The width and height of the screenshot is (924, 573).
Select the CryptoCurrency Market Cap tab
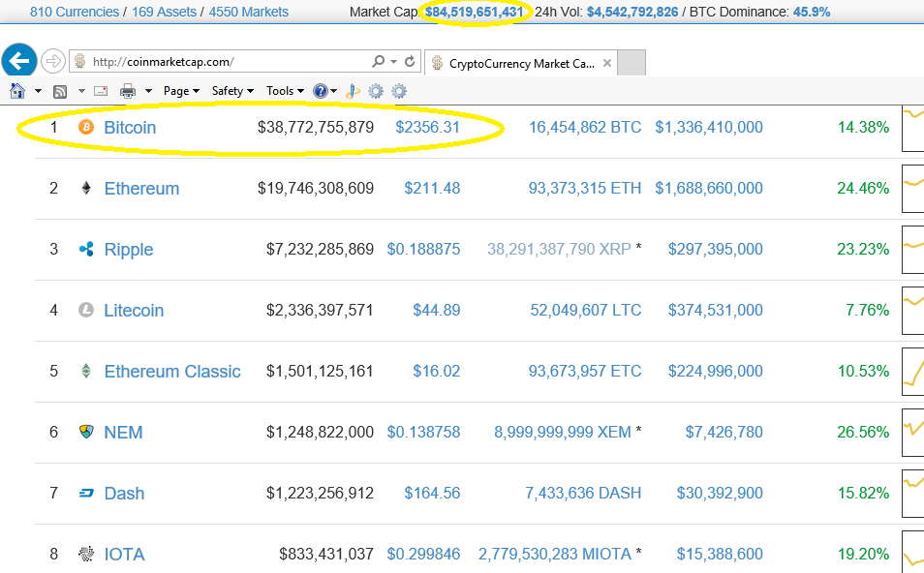pos(521,63)
